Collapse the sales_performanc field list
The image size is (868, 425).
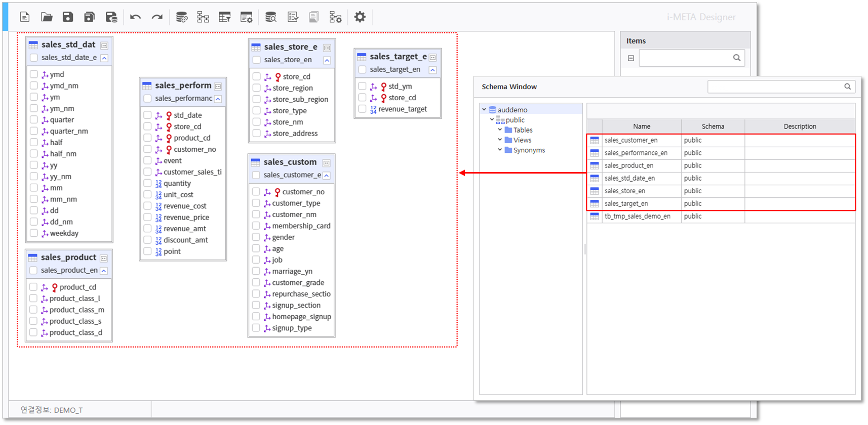coord(218,99)
